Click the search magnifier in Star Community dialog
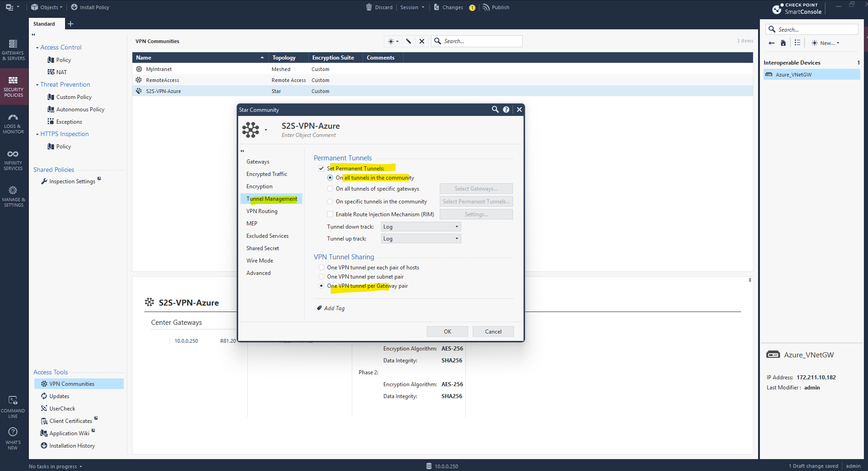Screen dimensions: 868x471 click(495, 110)
